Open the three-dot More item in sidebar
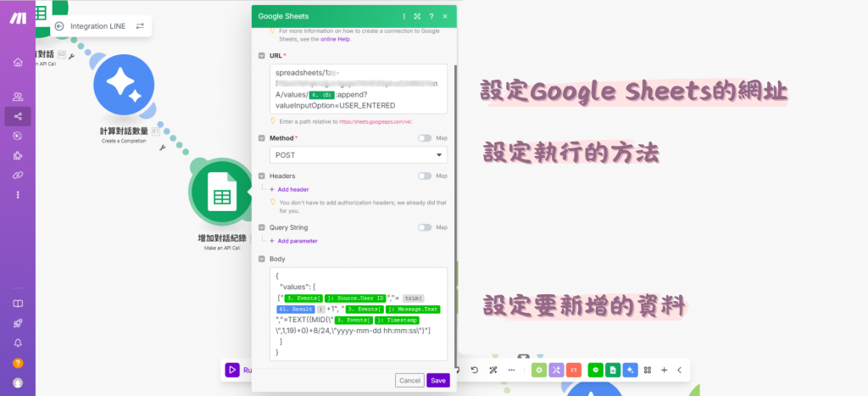This screenshot has height=396, width=868. (18, 194)
